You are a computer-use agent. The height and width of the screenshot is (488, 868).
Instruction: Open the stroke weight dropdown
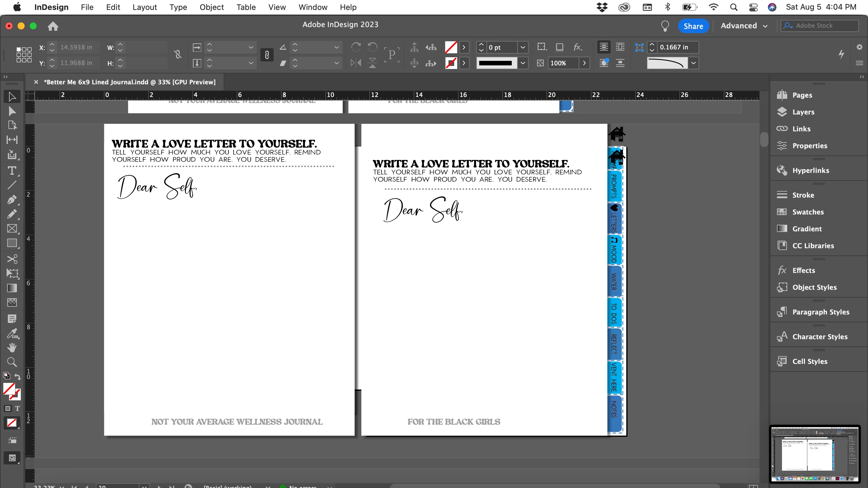click(x=523, y=48)
